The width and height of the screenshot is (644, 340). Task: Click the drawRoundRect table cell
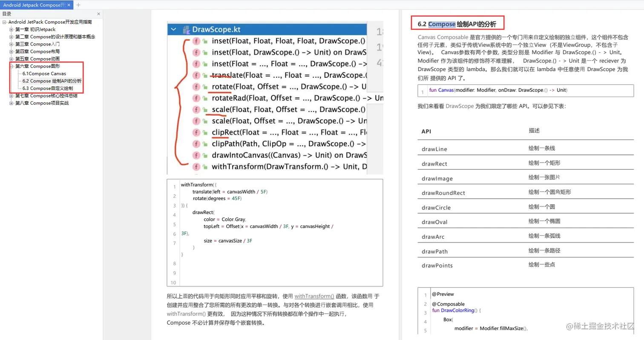(x=443, y=193)
